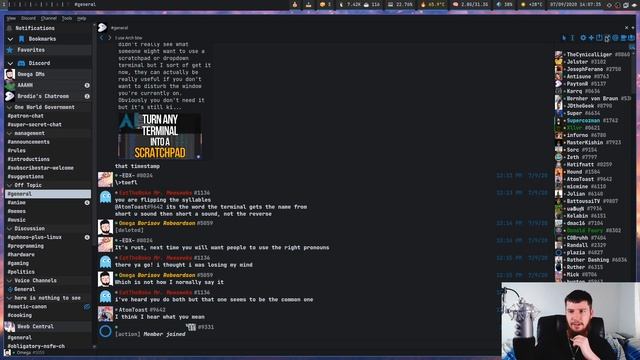Viewport: 640px width, 360px height.
Task: Open the #music channel
Action: [x=16, y=220]
